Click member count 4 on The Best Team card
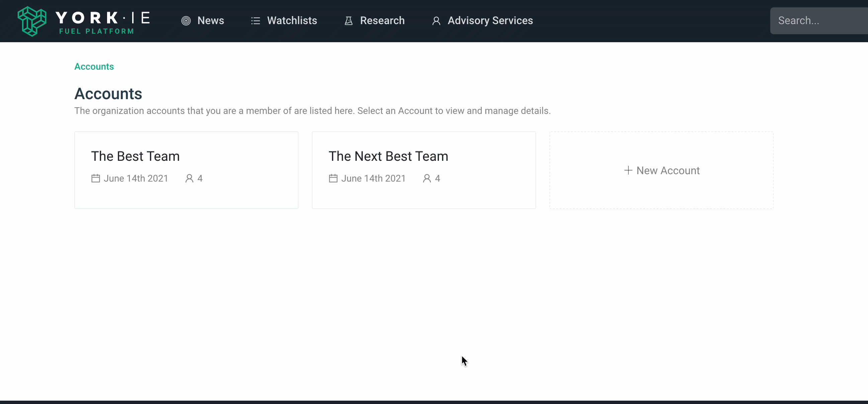 click(x=200, y=178)
